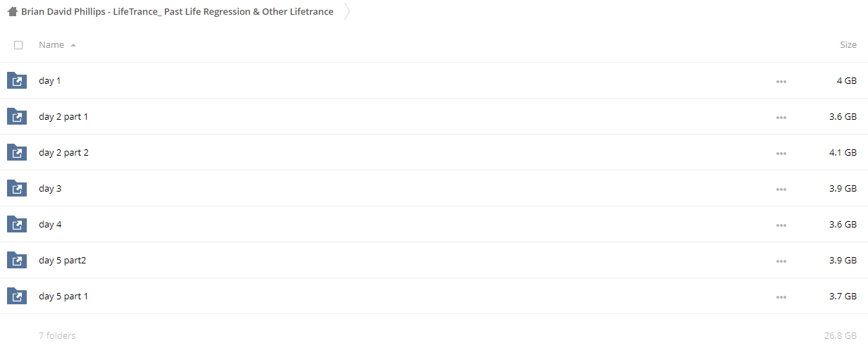Open the day 3 shared folder icon
The height and width of the screenshot is (355, 868).
point(17,188)
